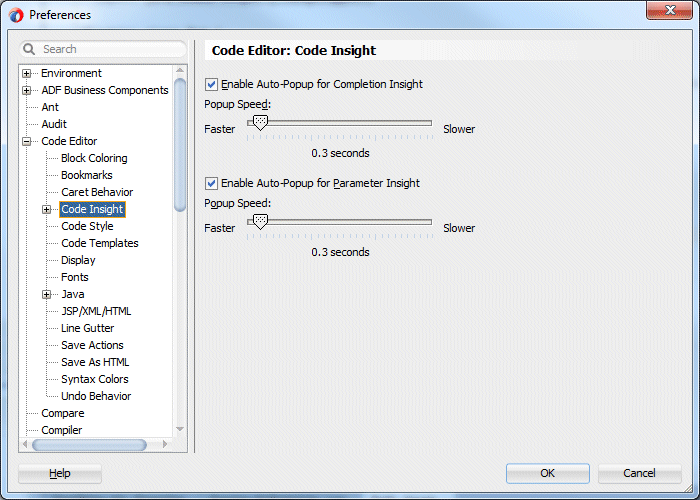Toggle Enable Auto-Popup for Completion Insight checkbox
The image size is (700, 500).
click(x=211, y=84)
